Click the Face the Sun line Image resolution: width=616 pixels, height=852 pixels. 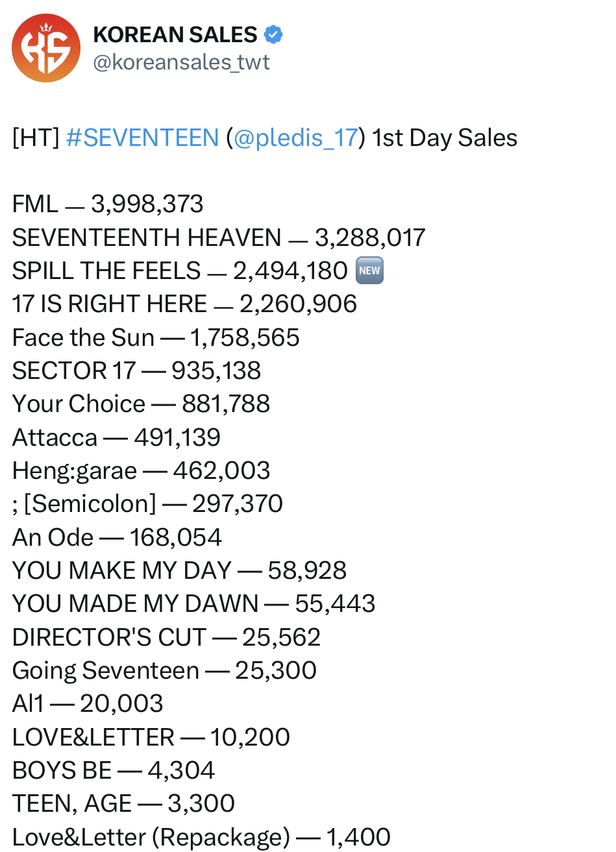click(x=156, y=337)
